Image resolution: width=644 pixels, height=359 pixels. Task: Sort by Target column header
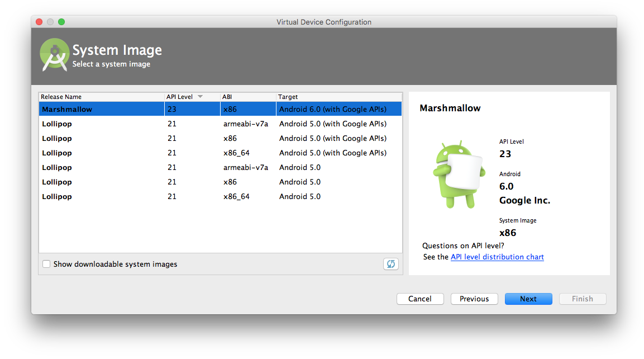(339, 97)
